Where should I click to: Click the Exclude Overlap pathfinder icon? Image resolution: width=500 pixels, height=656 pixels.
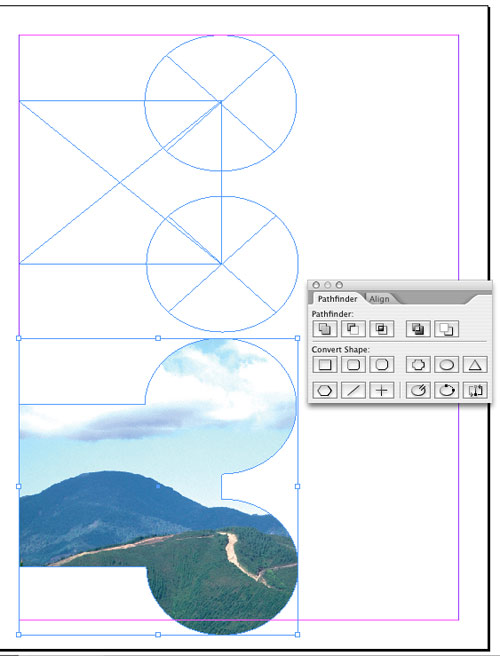pyautogui.click(x=418, y=329)
